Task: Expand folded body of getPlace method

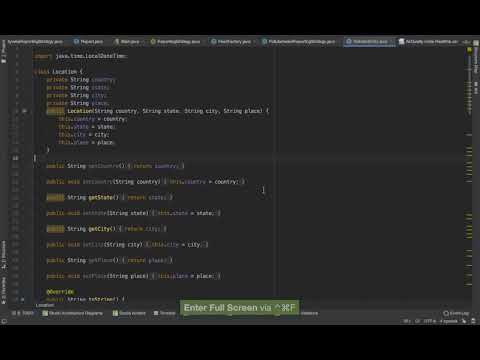Action: click(147, 260)
